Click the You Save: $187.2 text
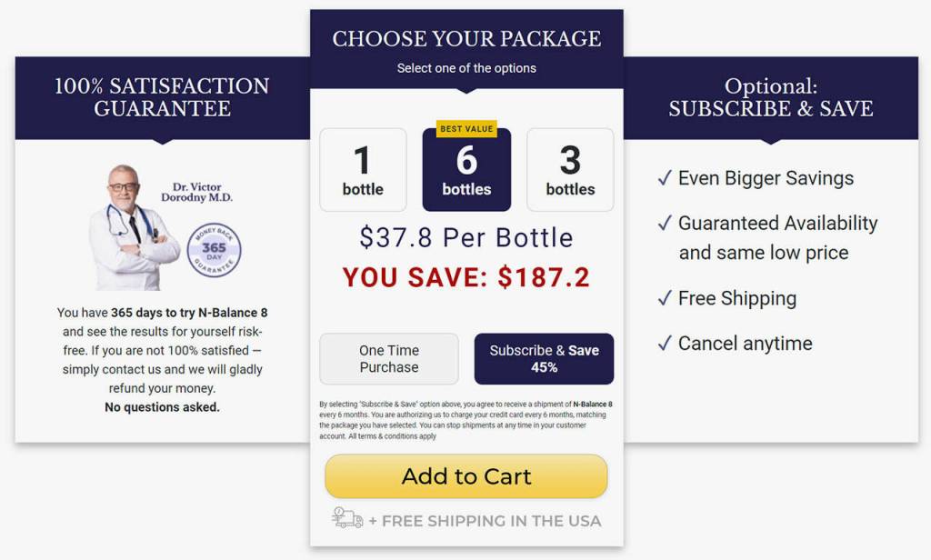The width and height of the screenshot is (931, 560). 466,278
